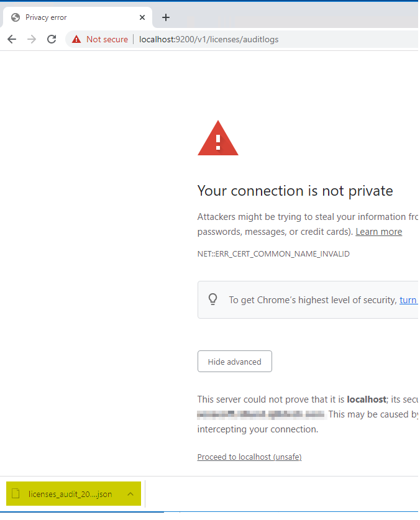Close the Privacy error tab

point(142,17)
